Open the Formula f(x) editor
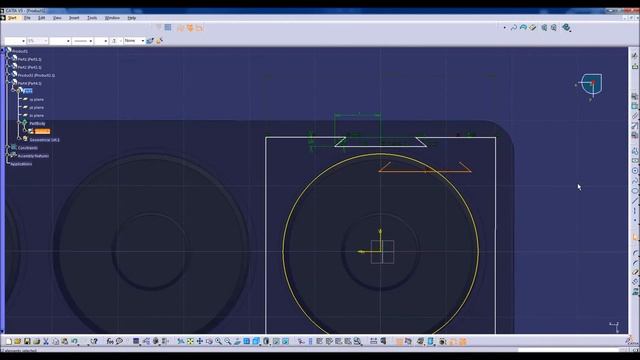This screenshot has height=360, width=640. click(x=110, y=341)
